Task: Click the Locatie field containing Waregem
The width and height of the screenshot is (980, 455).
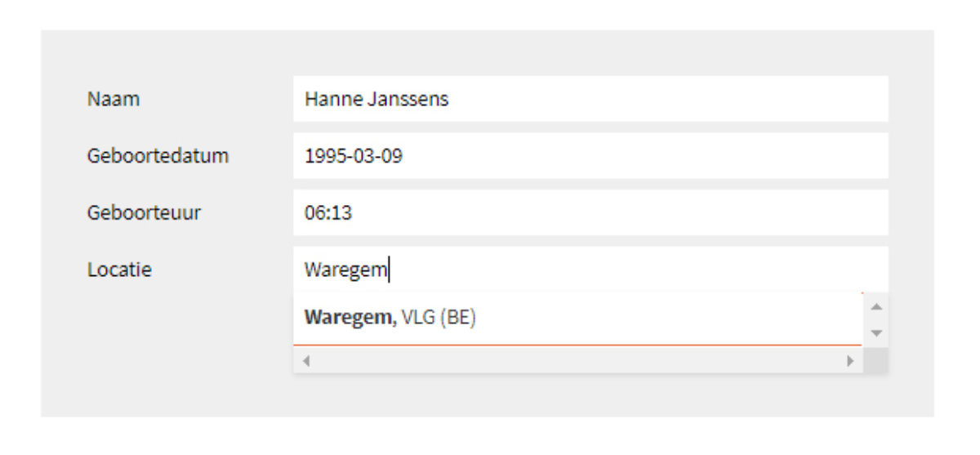Action: pos(590,270)
